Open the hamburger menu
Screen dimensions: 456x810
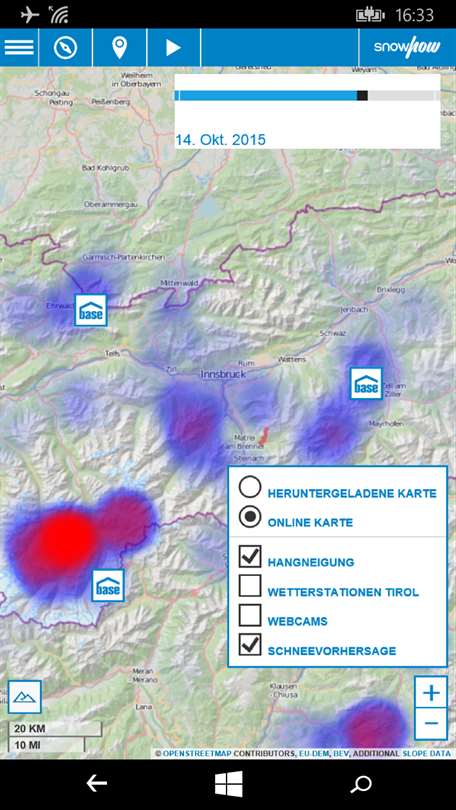tap(19, 48)
